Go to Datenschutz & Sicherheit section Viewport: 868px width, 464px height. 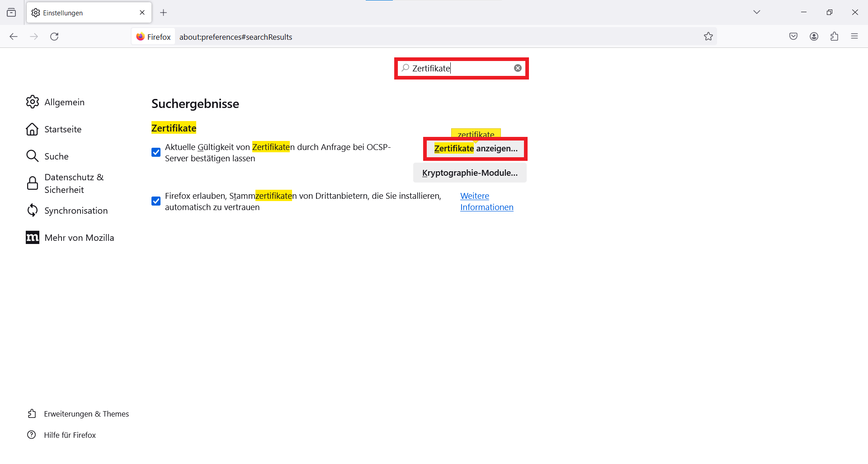[74, 183]
